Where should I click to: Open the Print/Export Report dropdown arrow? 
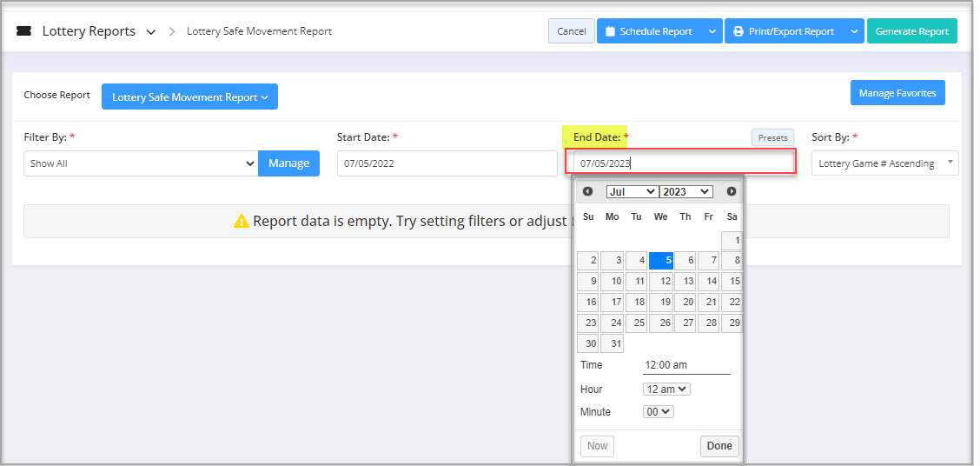[853, 31]
